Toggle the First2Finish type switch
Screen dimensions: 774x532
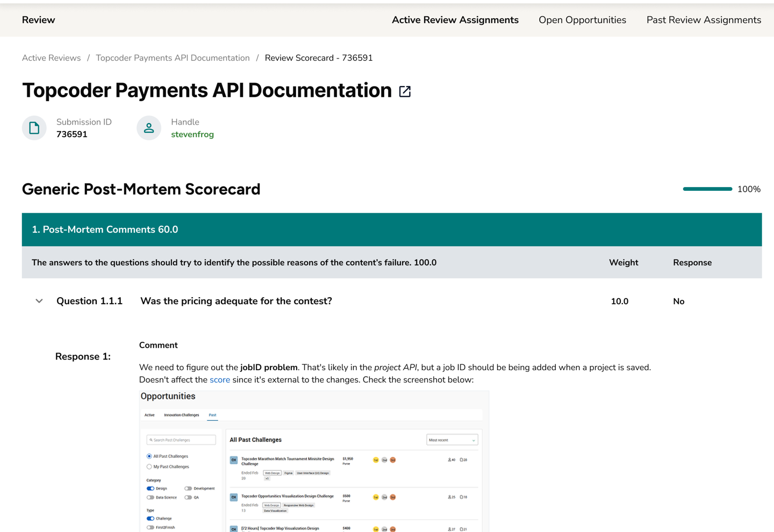pyautogui.click(x=150, y=528)
